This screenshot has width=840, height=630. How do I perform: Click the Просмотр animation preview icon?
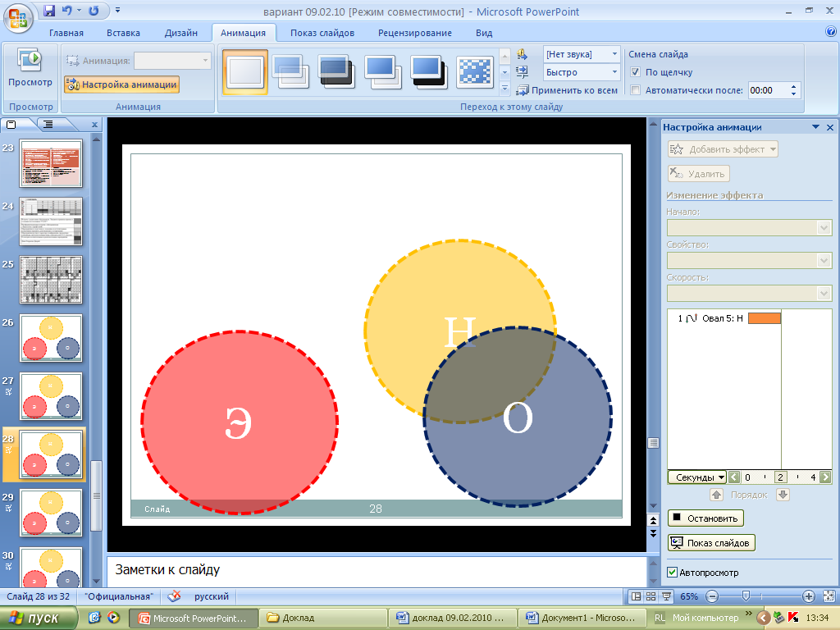click(30, 62)
